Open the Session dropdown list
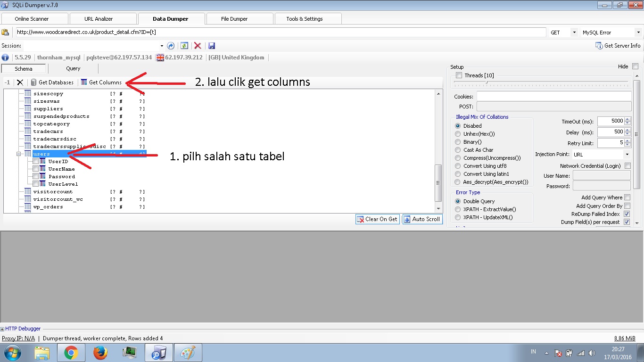 [x=162, y=46]
